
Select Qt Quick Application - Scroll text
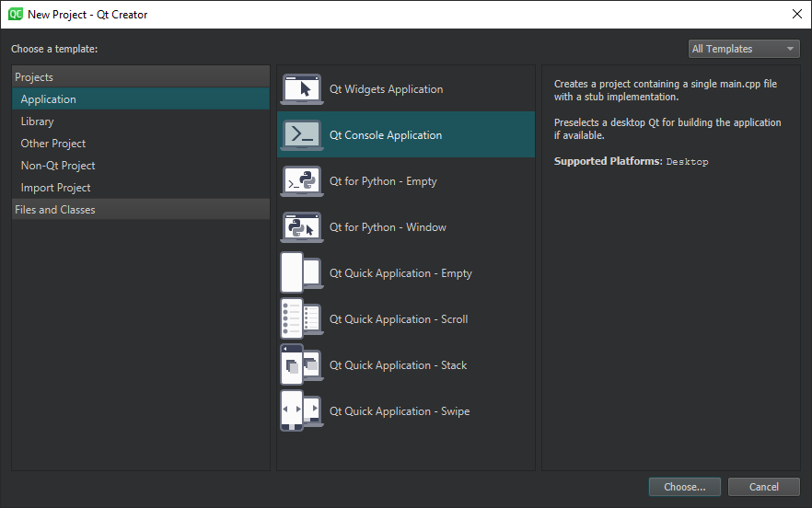[x=399, y=319]
